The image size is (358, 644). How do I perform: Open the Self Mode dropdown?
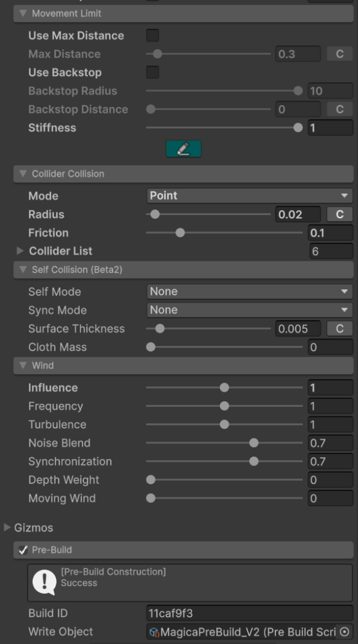pos(250,292)
